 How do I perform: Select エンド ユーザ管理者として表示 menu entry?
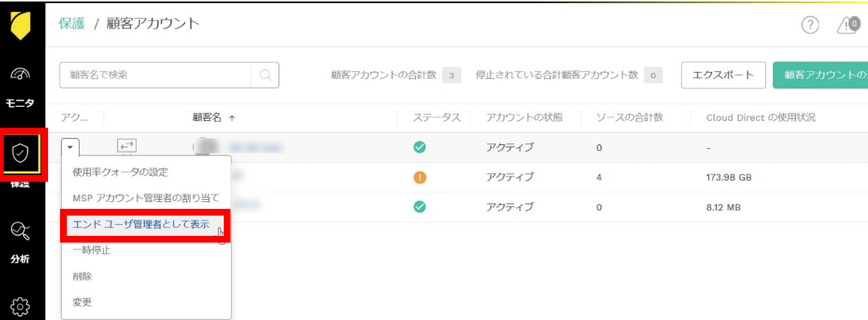click(140, 224)
